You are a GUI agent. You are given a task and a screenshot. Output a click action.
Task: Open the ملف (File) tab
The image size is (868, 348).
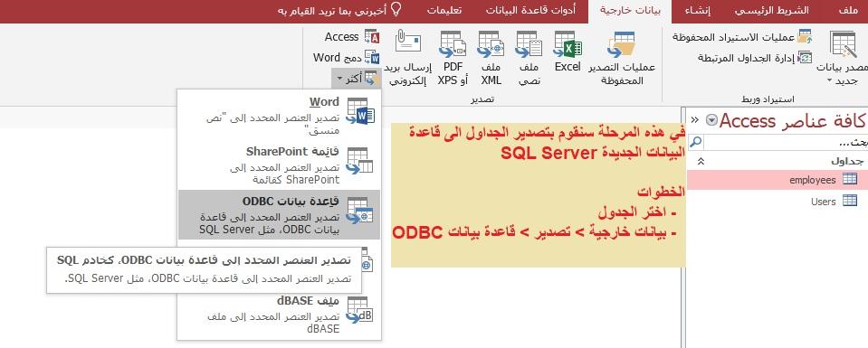848,11
